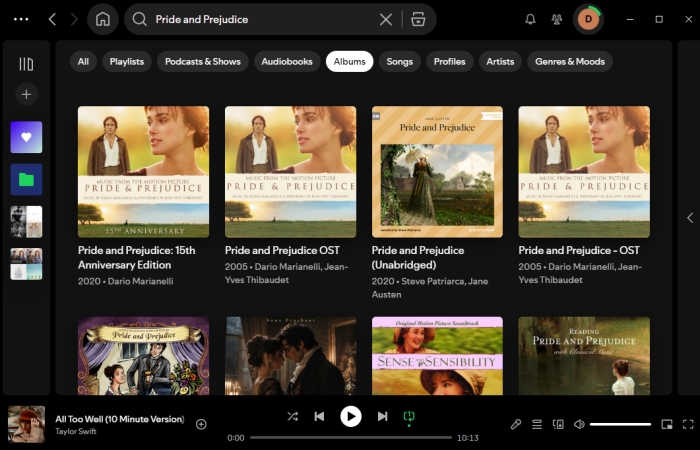Open the 15th Anniversary Edition album cover
The width and height of the screenshot is (700, 450).
coord(143,172)
